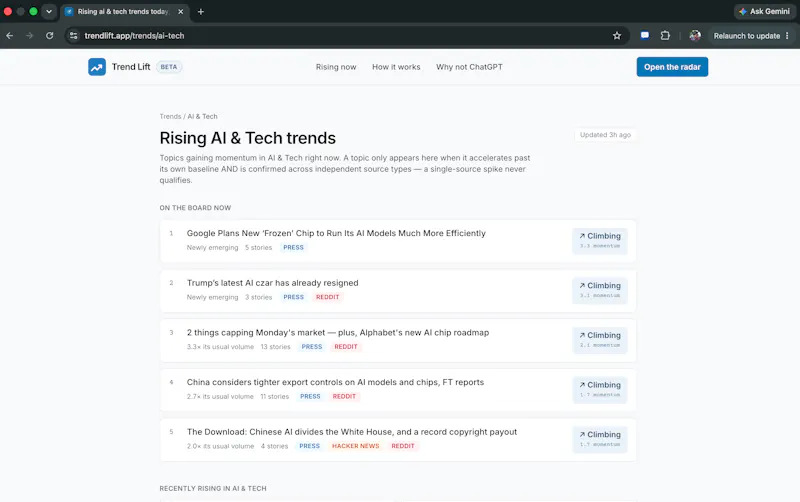This screenshot has height=502, width=800.
Task: Open Why not ChatGPT nav link
Action: coord(469,67)
